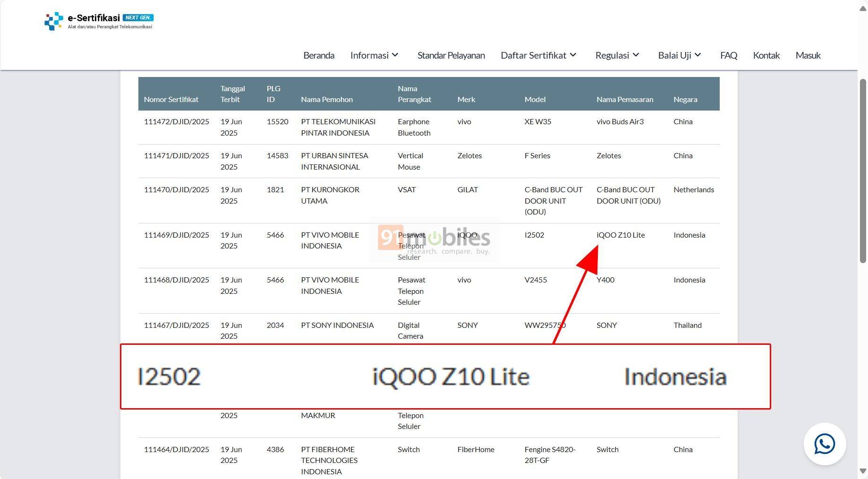The height and width of the screenshot is (479, 868).
Task: Click the vivo Buds Air3 marketing name
Action: click(x=620, y=121)
